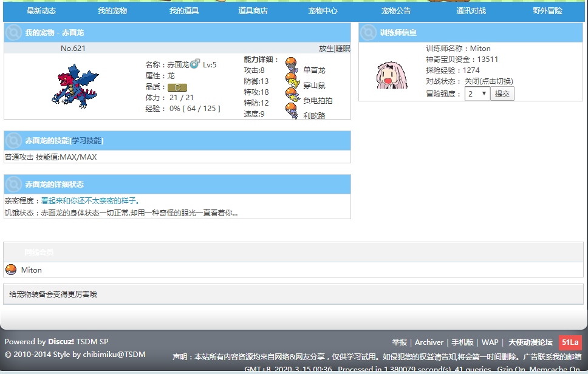Viewport: 588px width, 374px height.
Task: Click the circle icon in 训练师信息 header
Action: pyautogui.click(x=368, y=33)
